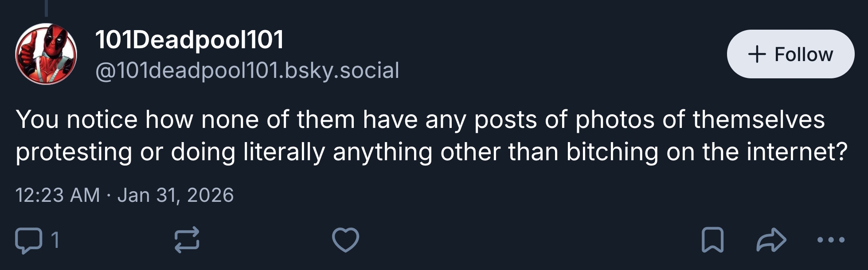Click the reply count number 1

[x=55, y=240]
